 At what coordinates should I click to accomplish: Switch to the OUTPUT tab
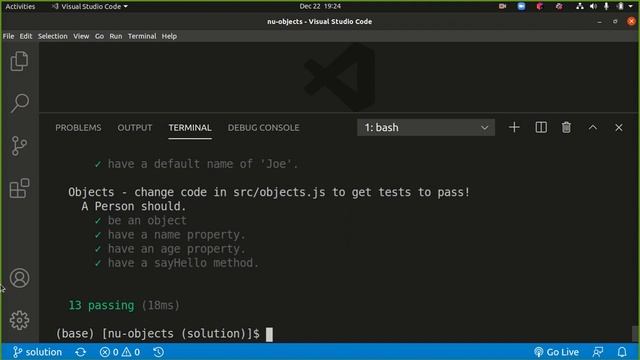click(135, 127)
